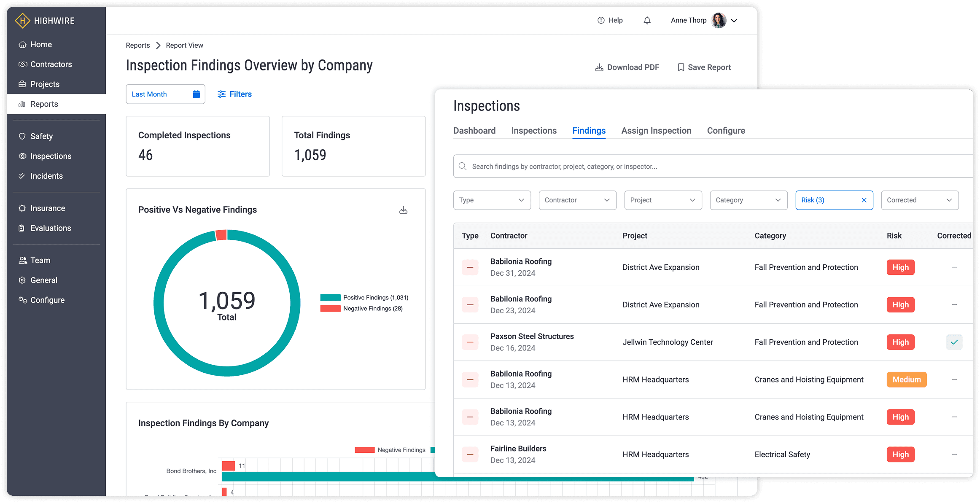Expand the Contractor filter dropdown
The image size is (980, 503).
tap(577, 200)
